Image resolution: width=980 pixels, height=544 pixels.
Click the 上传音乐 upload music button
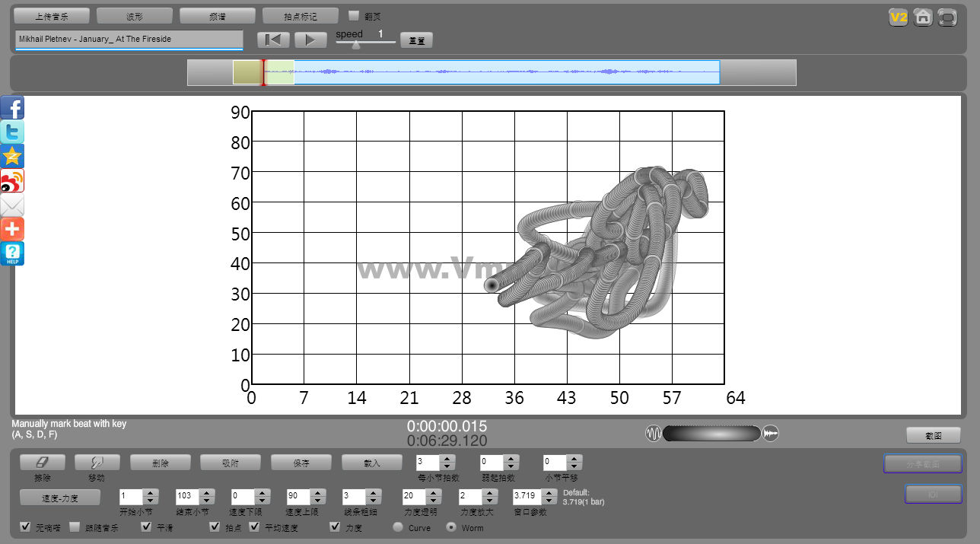(52, 16)
